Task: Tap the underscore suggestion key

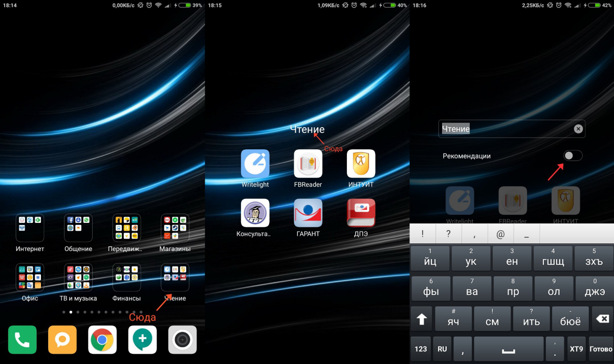Action: click(x=527, y=234)
